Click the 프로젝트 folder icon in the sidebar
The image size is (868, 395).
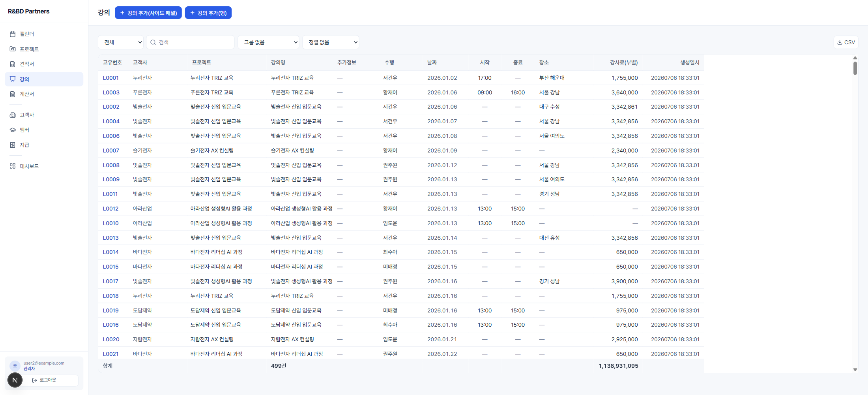click(13, 49)
